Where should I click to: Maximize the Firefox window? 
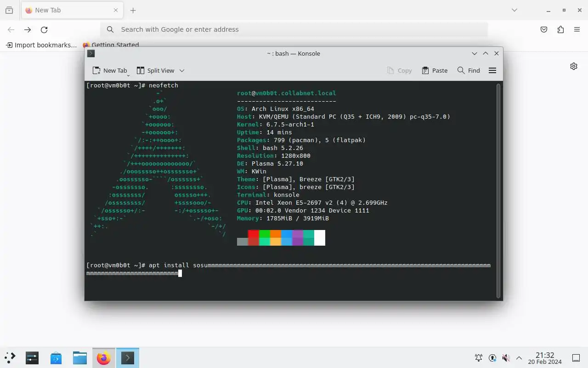pos(564,10)
